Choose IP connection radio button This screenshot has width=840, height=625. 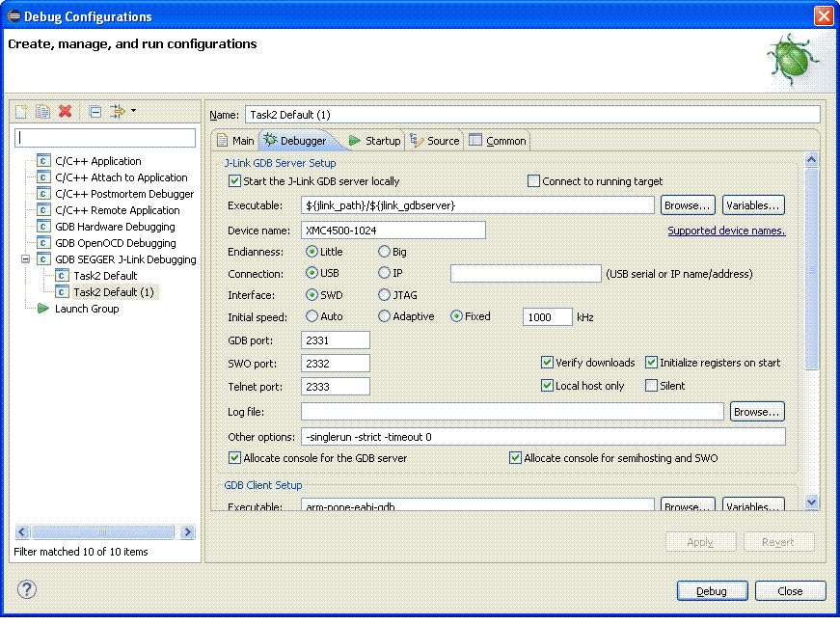pyautogui.click(x=384, y=273)
